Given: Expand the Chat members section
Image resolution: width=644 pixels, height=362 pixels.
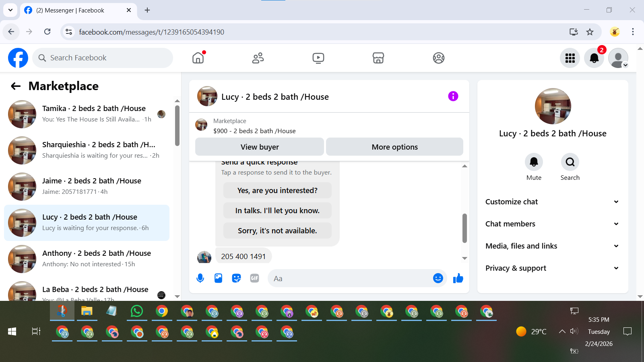Looking at the screenshot, I should click(552, 224).
